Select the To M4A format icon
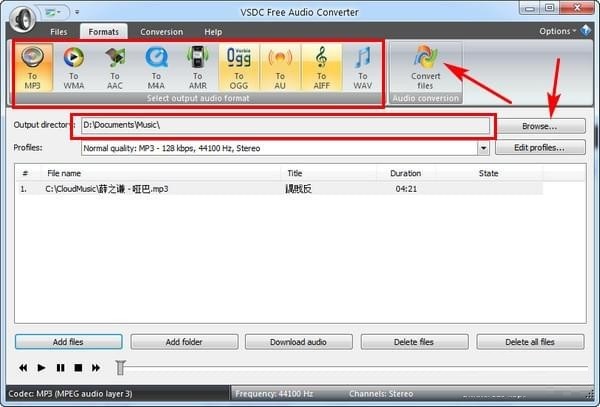The image size is (600, 407). [x=156, y=67]
